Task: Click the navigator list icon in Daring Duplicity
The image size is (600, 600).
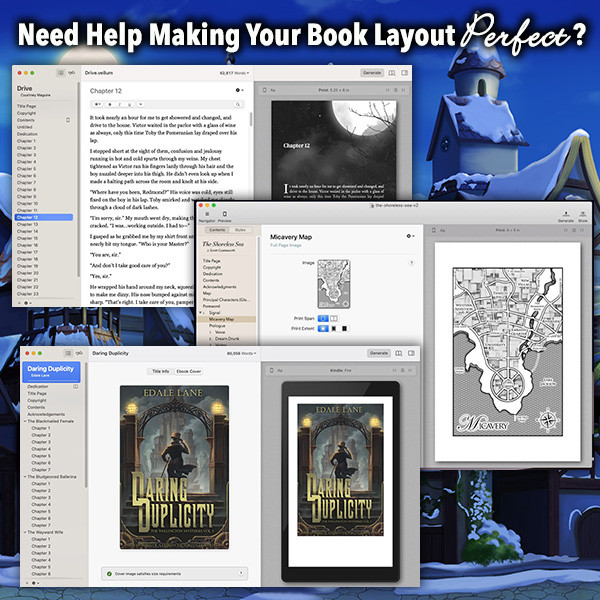Action: (x=66, y=353)
